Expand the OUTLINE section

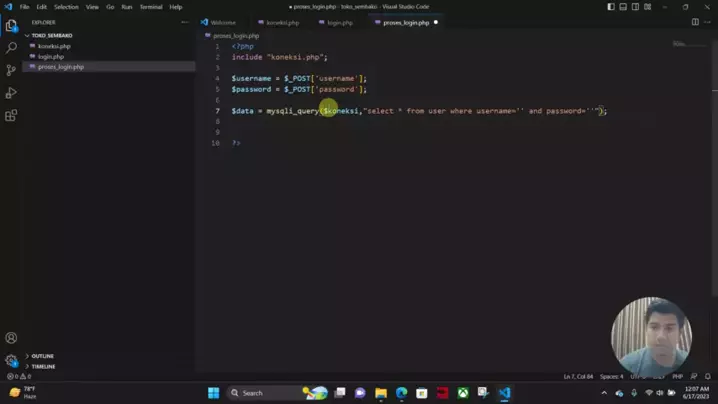coord(42,356)
